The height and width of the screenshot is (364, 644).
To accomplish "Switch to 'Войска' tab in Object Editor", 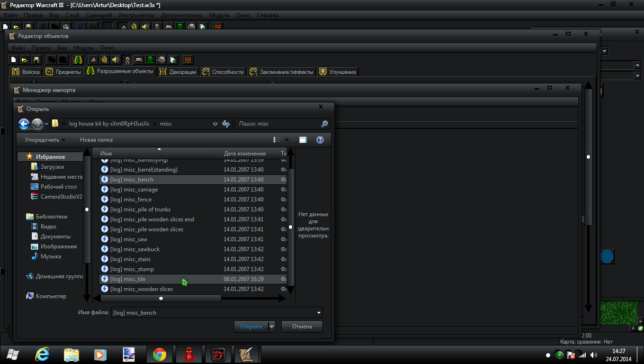I will coord(26,72).
